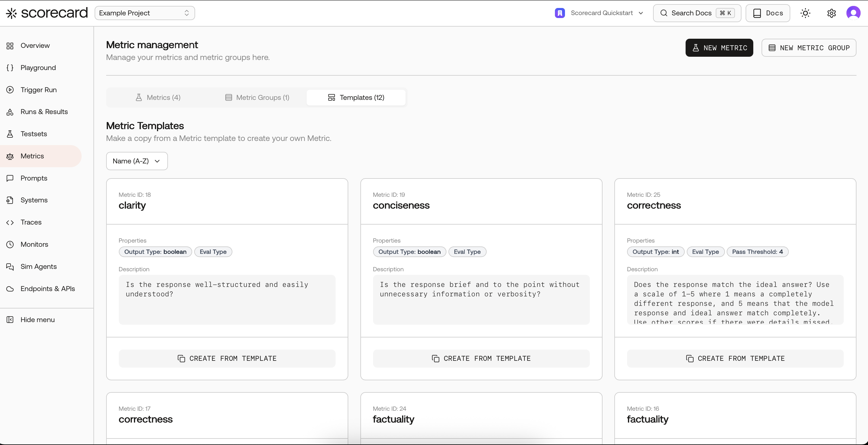Click the Traces code brackets icon
Viewport: 868px width, 445px height.
click(x=10, y=222)
